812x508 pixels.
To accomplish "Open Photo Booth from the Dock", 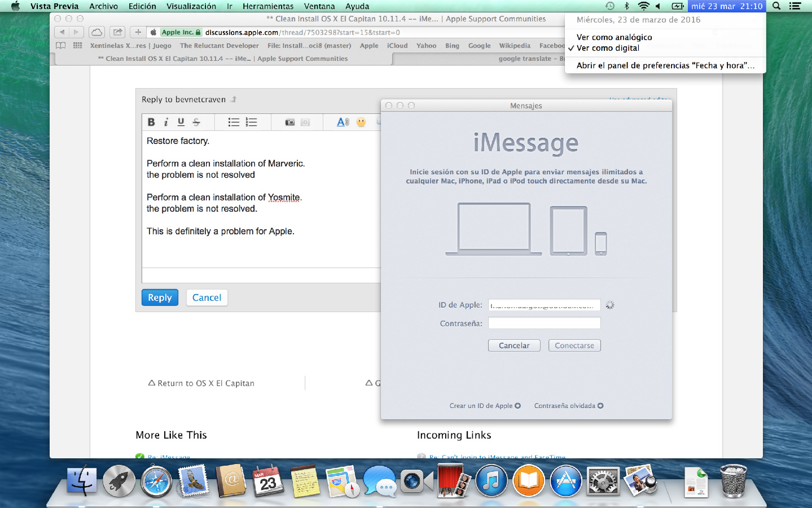I will (454, 481).
